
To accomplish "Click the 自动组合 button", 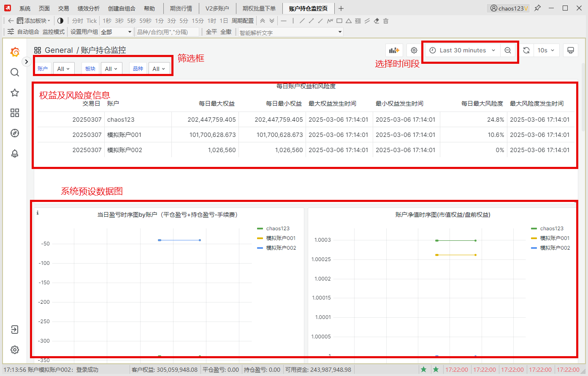I will click(x=28, y=32).
